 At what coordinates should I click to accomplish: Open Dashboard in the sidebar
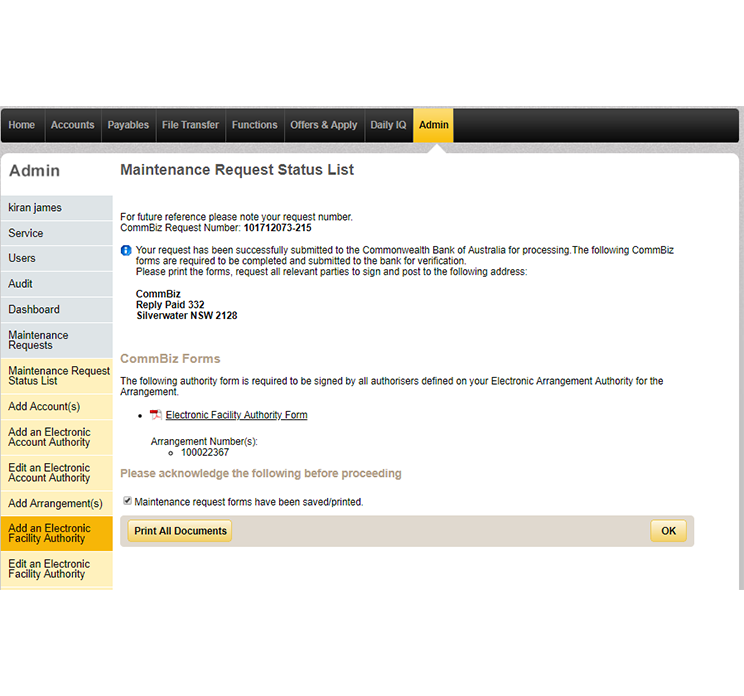(x=56, y=309)
